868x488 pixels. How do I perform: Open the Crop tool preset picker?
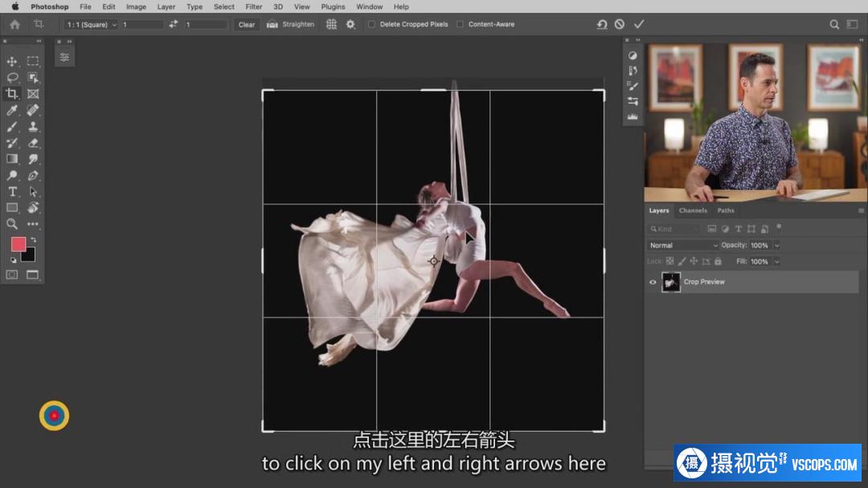(39, 24)
